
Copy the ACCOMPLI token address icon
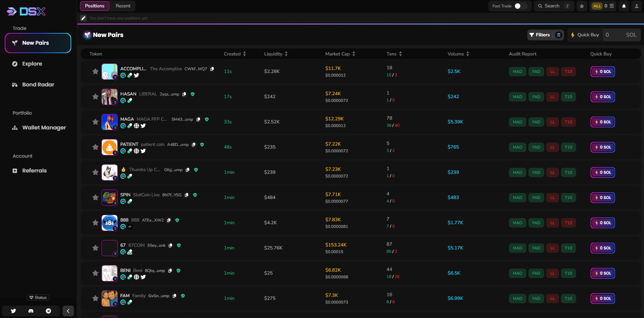[x=212, y=69]
